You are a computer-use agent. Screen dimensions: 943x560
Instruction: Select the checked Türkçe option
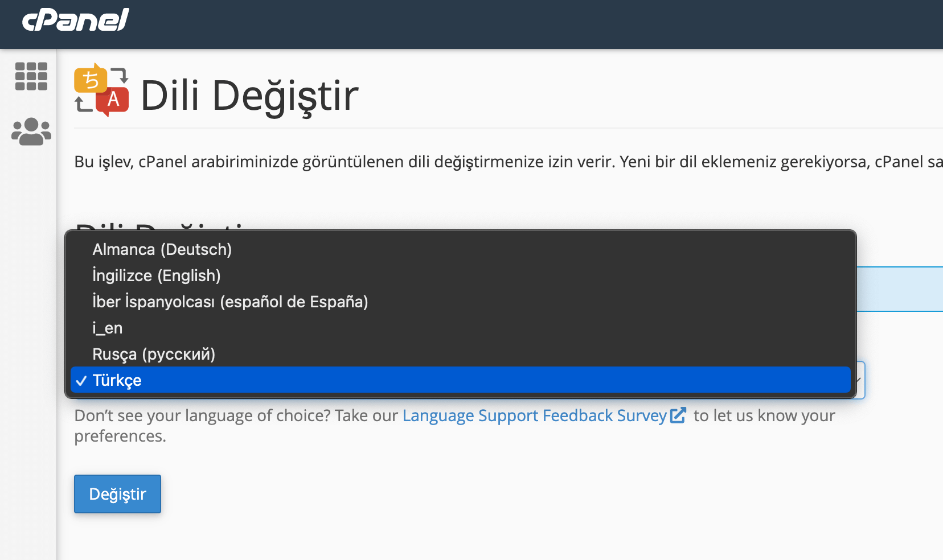[117, 380]
